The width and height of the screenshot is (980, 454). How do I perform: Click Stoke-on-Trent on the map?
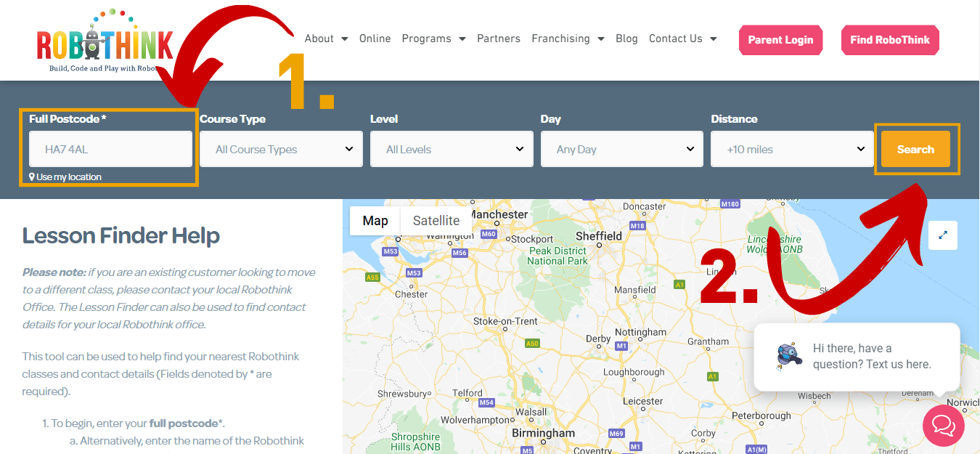point(505,321)
